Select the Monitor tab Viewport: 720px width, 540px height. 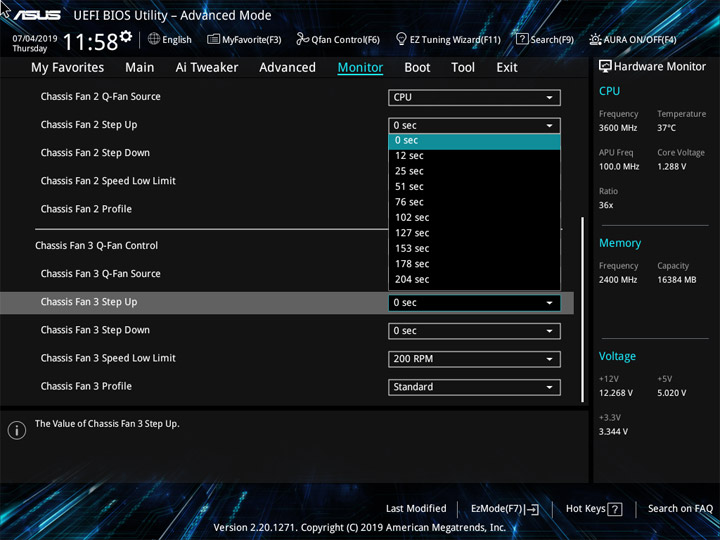360,68
